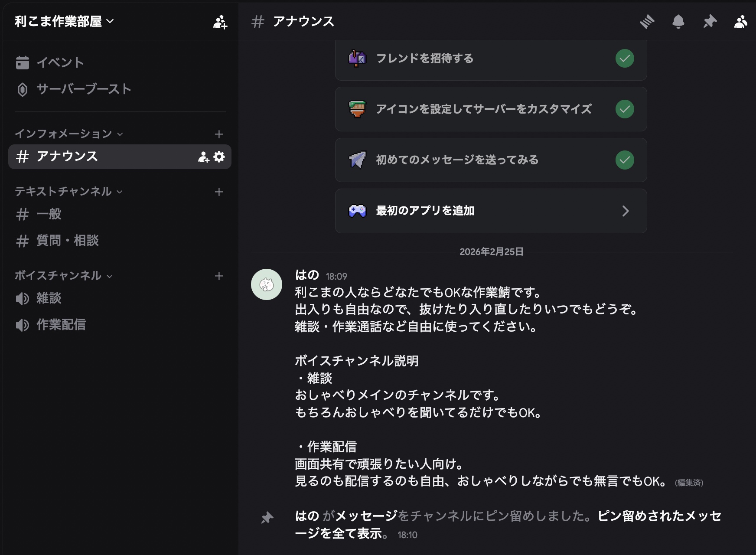Screen dimensions: 756x555
Task: Join the 作業配信 voice channel
Action: point(61,325)
